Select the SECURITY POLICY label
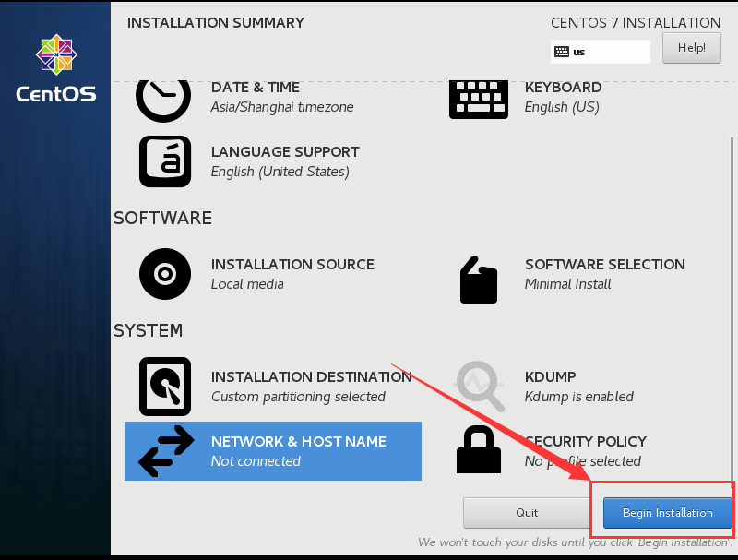Viewport: 738px width, 560px height. tap(586, 441)
